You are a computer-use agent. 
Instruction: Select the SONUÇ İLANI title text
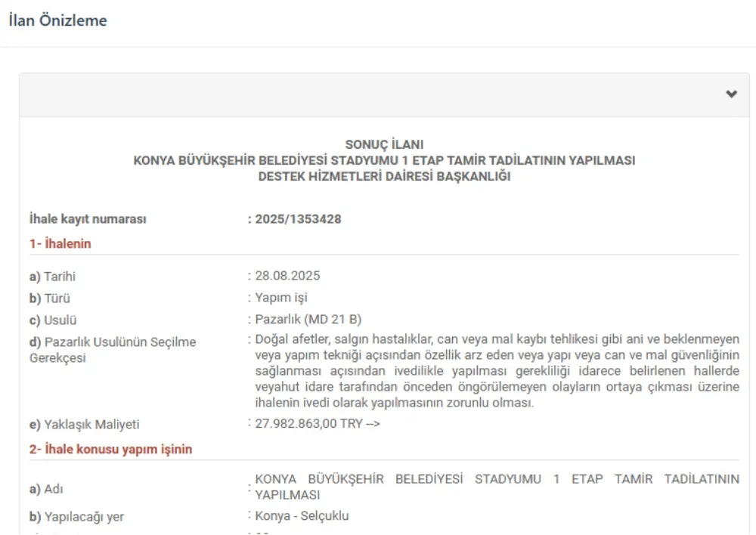coord(385,144)
